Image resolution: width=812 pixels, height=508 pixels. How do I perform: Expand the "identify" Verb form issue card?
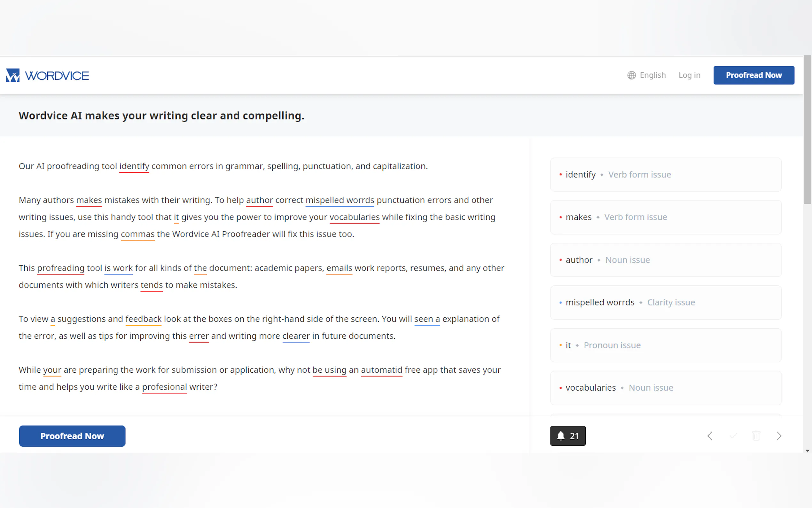click(x=665, y=175)
